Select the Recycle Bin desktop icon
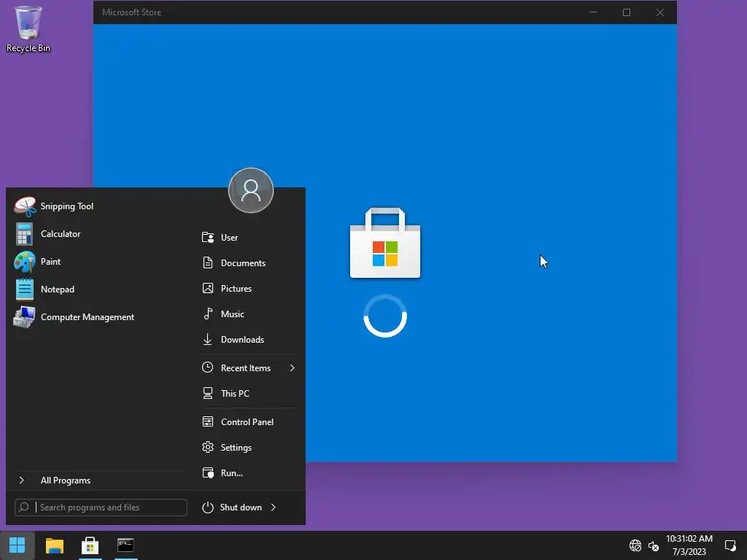The height and width of the screenshot is (560, 747). (28, 28)
